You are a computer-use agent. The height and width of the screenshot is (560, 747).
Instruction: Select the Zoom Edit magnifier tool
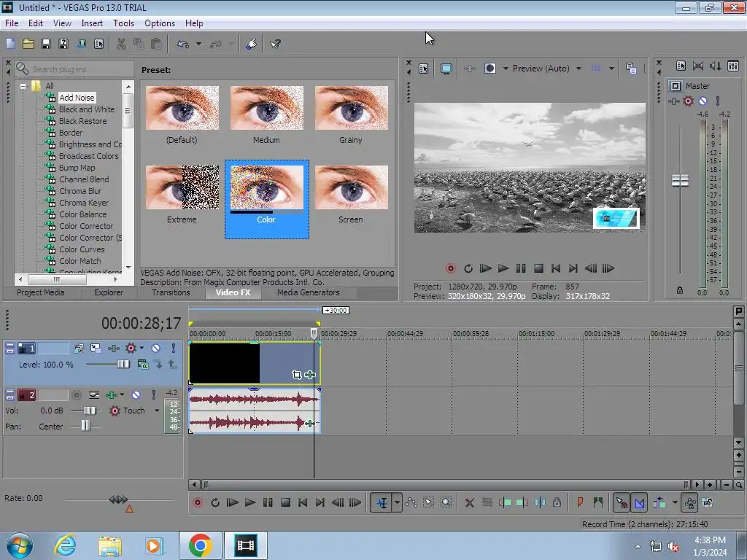pyautogui.click(x=446, y=502)
